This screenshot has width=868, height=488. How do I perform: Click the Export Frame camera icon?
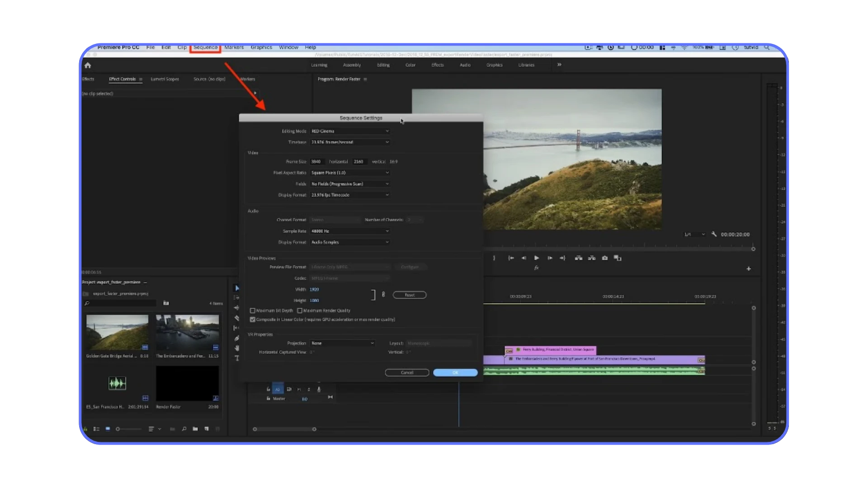click(605, 258)
